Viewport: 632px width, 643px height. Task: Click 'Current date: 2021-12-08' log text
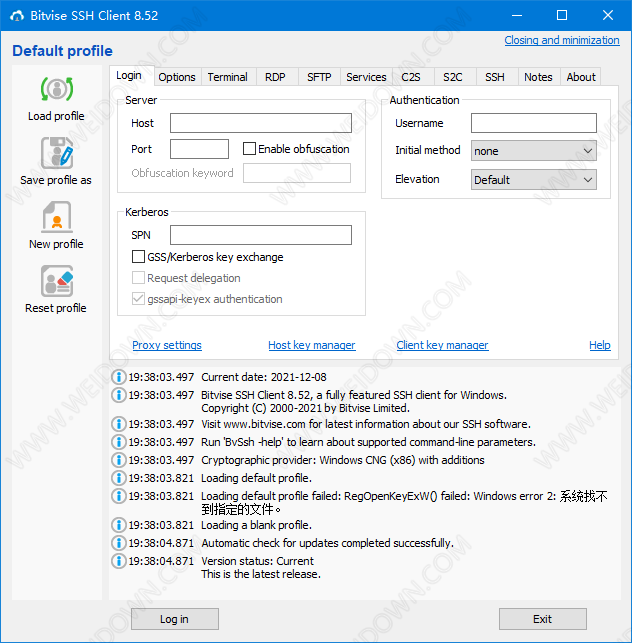coord(264,377)
